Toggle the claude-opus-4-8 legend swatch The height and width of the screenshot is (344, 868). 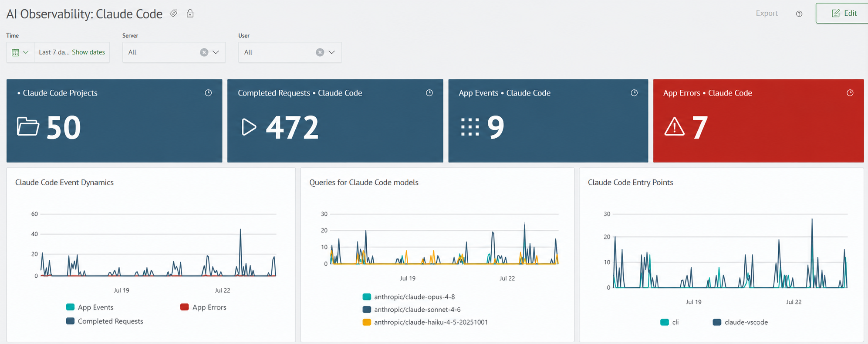pyautogui.click(x=367, y=297)
